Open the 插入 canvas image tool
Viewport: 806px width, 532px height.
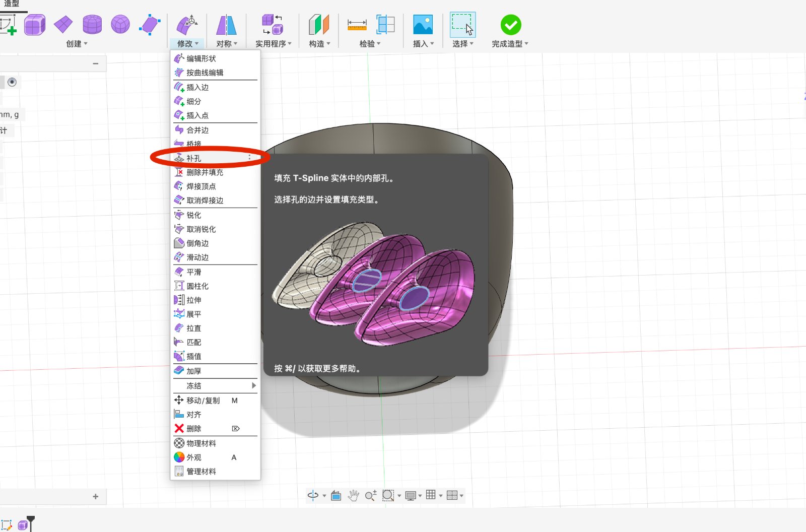coord(422,25)
